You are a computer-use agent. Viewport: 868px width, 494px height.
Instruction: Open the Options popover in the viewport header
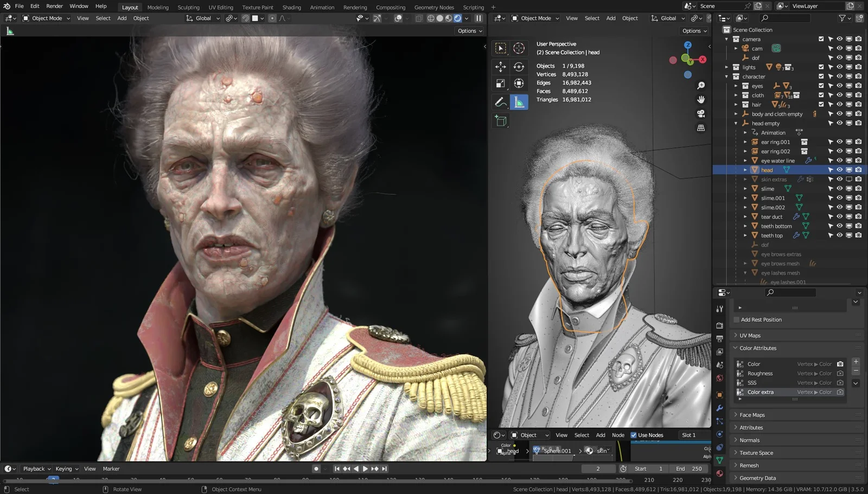coord(469,31)
